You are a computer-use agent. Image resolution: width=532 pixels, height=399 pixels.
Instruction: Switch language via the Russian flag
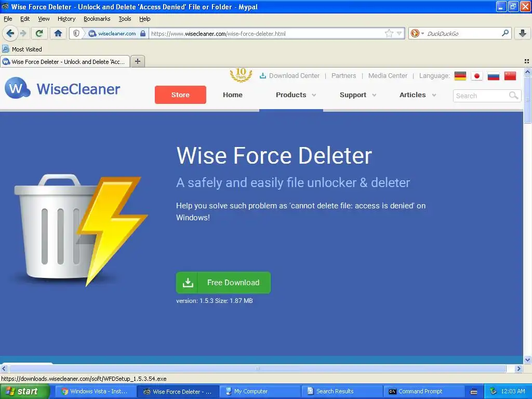pyautogui.click(x=494, y=76)
